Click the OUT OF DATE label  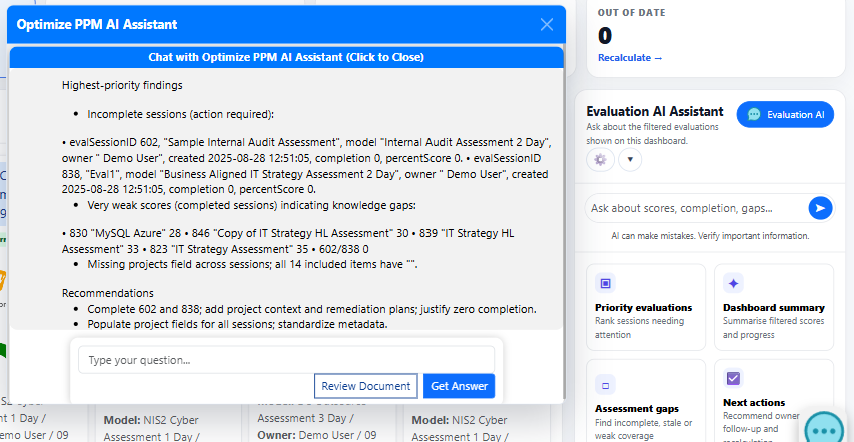coord(631,13)
